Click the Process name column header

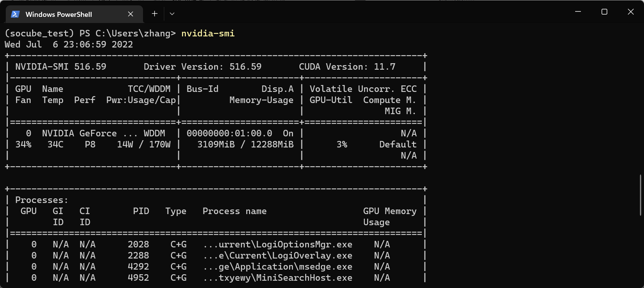coord(234,211)
